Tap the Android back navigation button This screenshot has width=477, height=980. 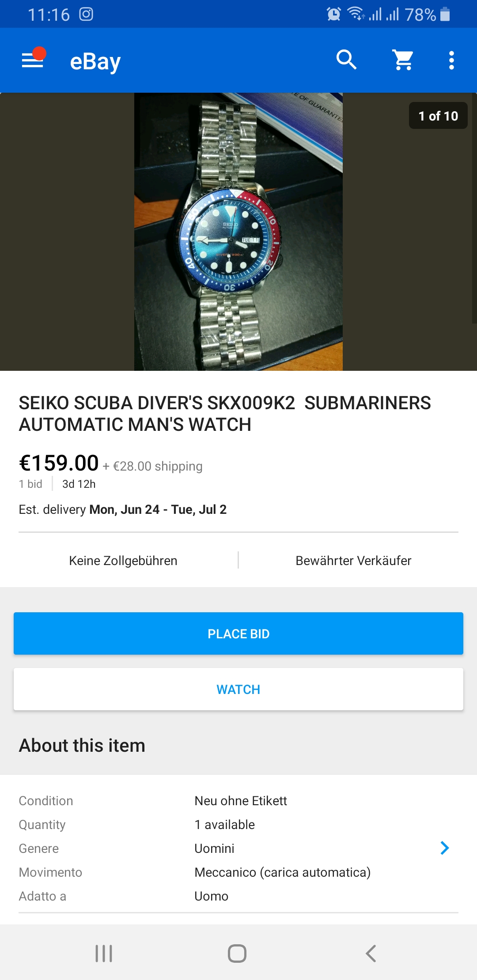371,954
